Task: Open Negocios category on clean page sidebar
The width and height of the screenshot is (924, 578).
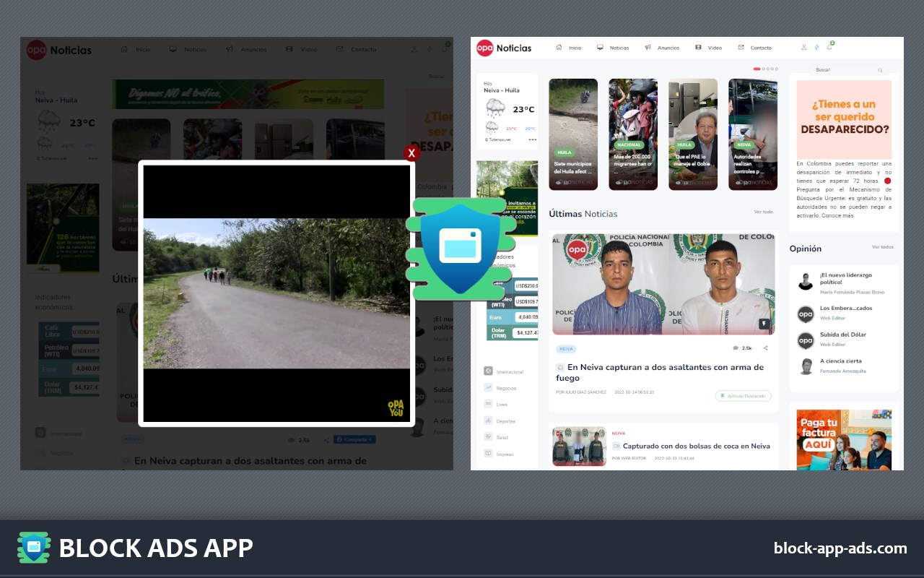Action: tap(500, 388)
